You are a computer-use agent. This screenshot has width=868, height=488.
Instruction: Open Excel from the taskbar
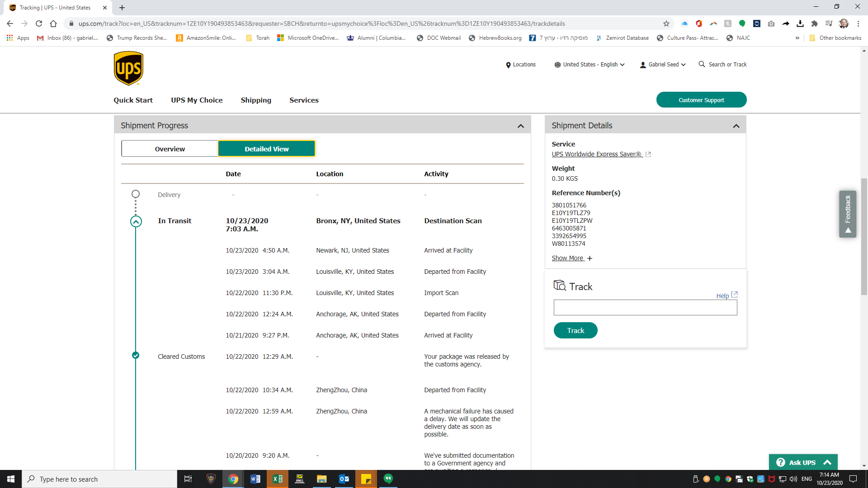277,479
